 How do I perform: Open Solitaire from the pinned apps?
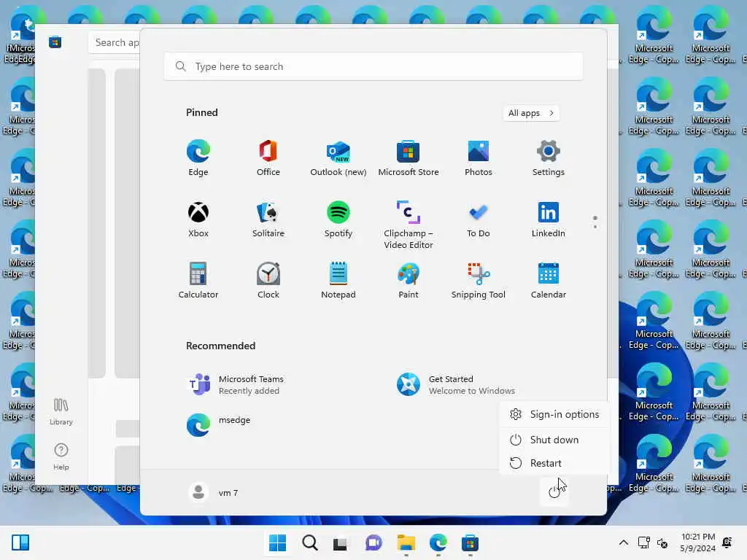tap(268, 219)
